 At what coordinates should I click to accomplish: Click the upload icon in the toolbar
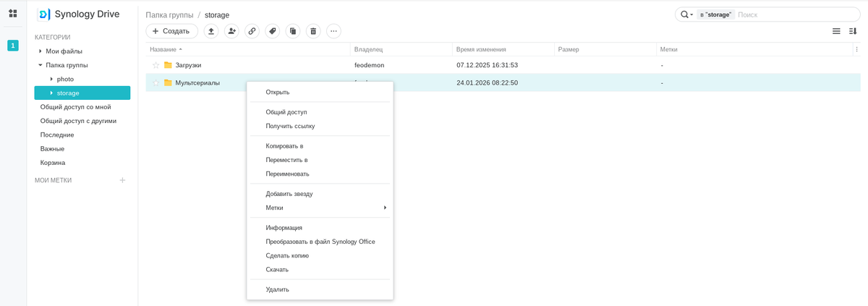tap(211, 31)
